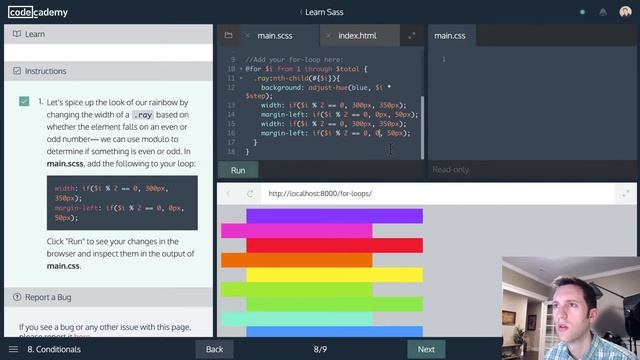Click the 8/9 progress indicator

coord(320,349)
